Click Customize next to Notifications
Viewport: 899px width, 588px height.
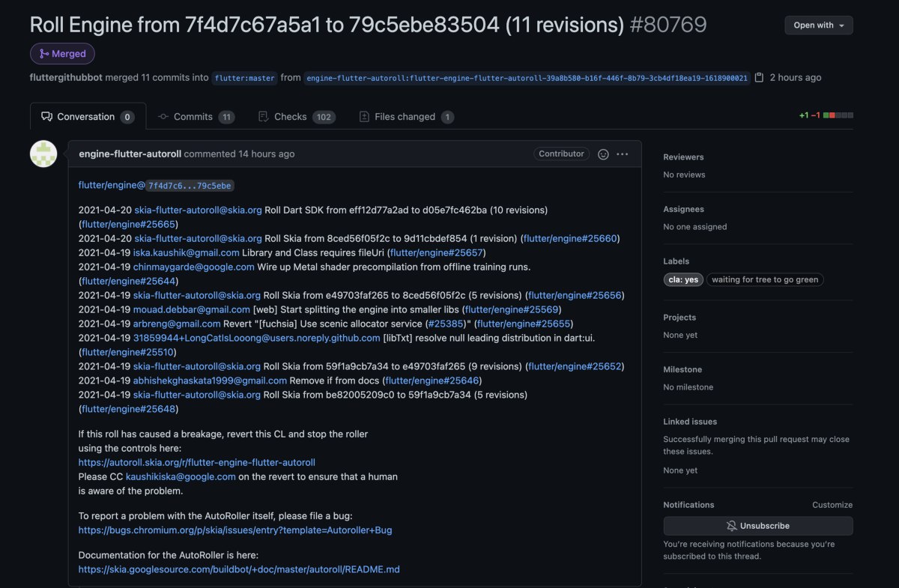832,505
